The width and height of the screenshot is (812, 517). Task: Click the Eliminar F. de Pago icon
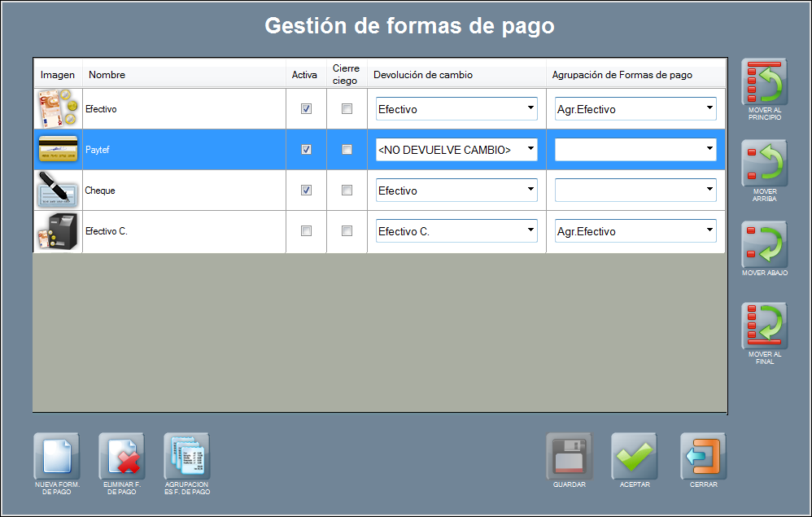(122, 457)
